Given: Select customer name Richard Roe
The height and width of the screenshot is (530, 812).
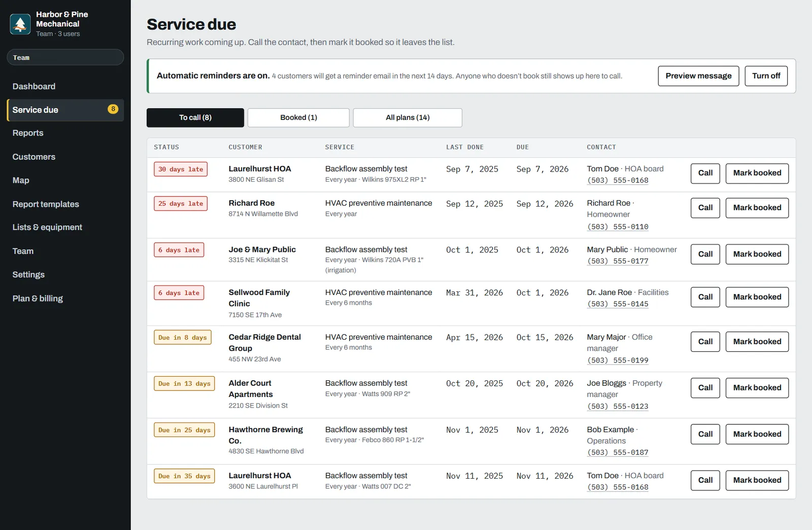Looking at the screenshot, I should 252,203.
